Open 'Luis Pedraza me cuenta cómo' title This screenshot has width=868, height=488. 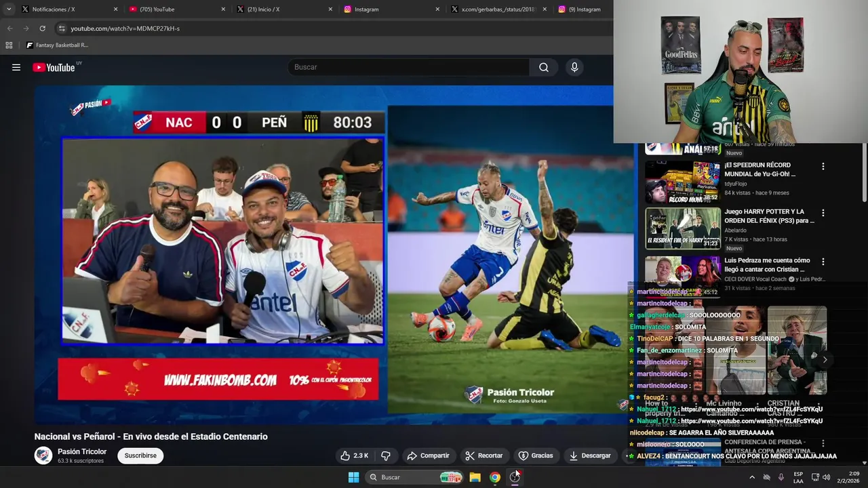tap(767, 264)
